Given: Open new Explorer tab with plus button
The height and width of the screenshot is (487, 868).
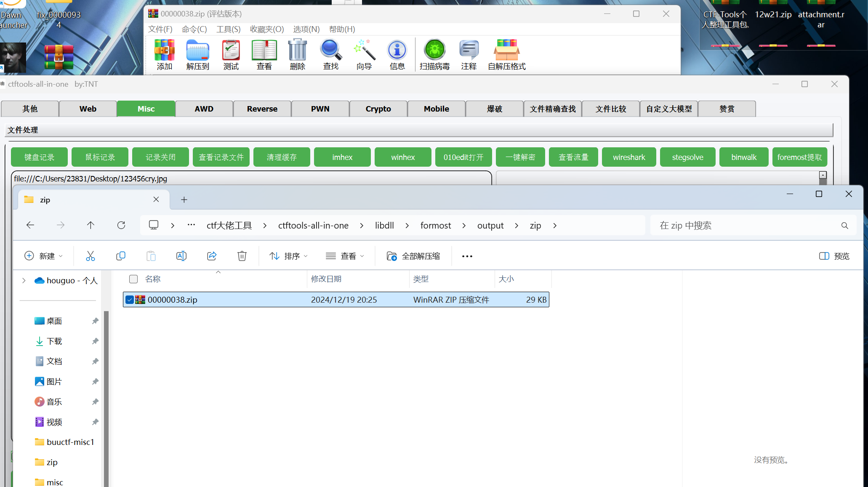Looking at the screenshot, I should [184, 200].
